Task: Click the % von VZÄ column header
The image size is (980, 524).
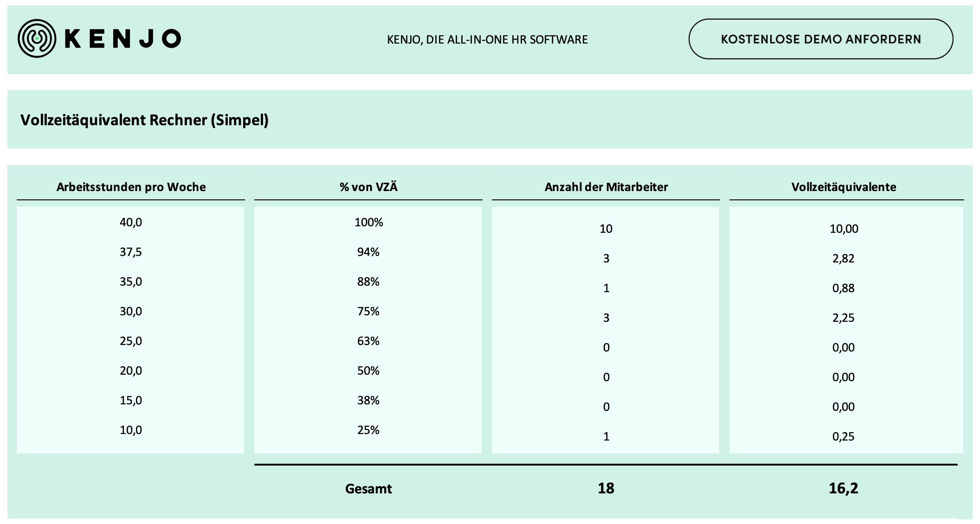Action: click(368, 187)
